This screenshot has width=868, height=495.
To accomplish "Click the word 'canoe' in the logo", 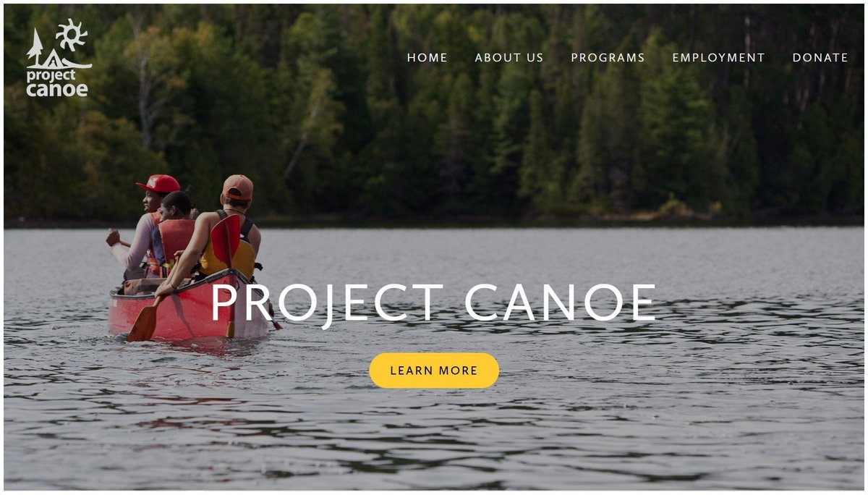I will 57,90.
